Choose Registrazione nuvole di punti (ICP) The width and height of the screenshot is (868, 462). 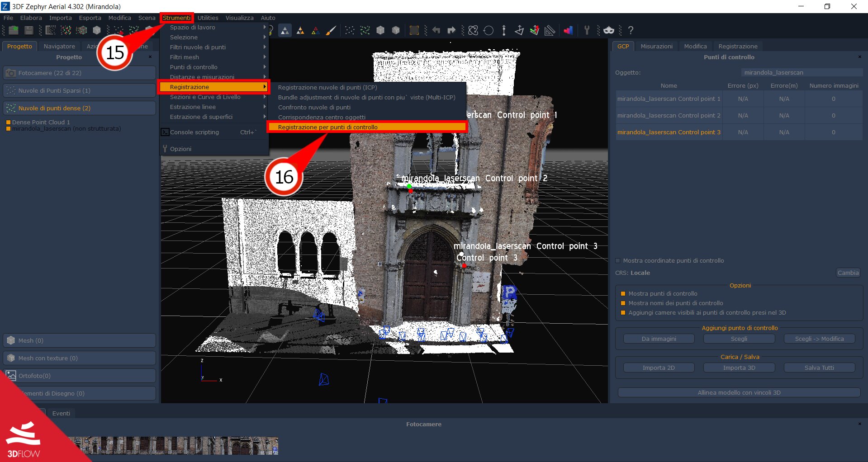coord(367,88)
